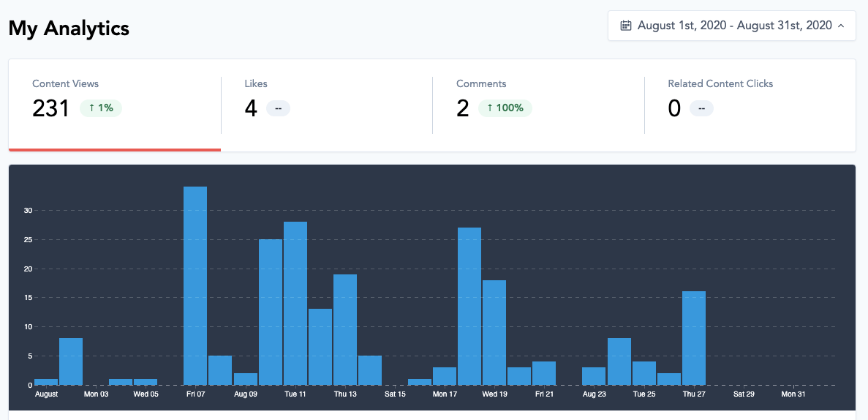Click the calendar icon in date picker
This screenshot has height=420, width=868.
[626, 26]
